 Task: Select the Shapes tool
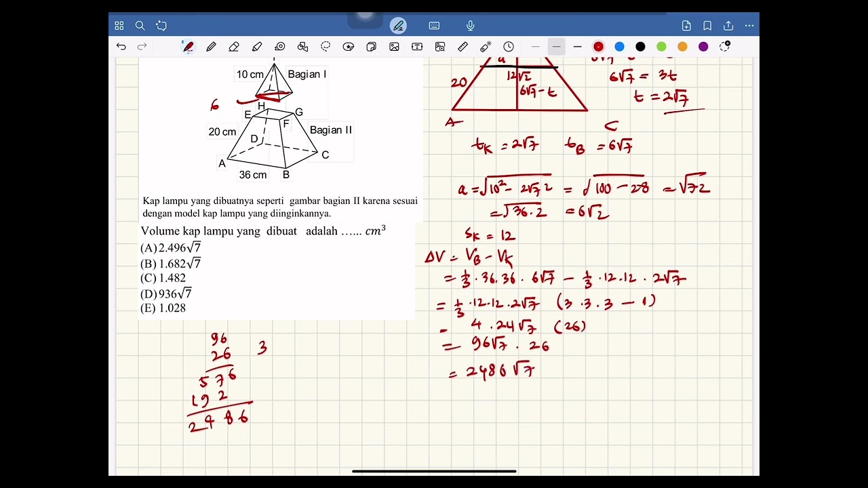[302, 47]
